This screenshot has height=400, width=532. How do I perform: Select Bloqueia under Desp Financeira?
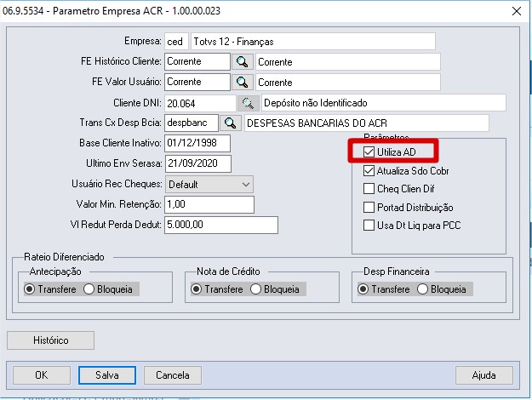(x=422, y=289)
